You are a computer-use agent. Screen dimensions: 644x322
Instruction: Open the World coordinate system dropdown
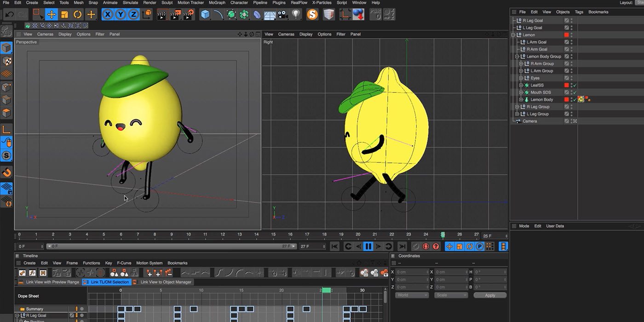click(x=411, y=295)
